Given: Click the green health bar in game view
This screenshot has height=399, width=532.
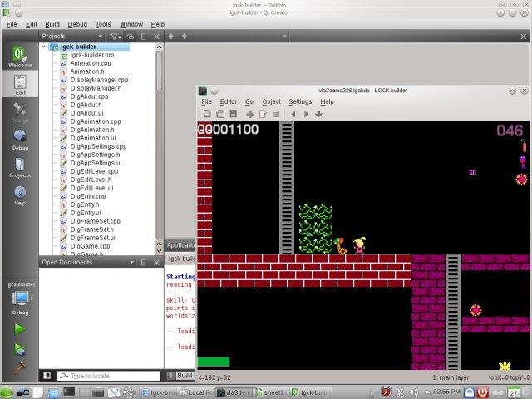Looking at the screenshot, I should [214, 362].
